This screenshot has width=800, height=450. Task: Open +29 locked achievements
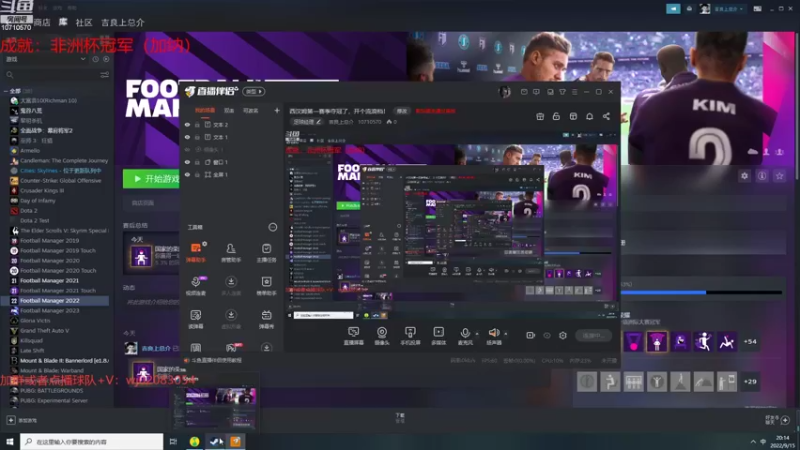(x=750, y=382)
